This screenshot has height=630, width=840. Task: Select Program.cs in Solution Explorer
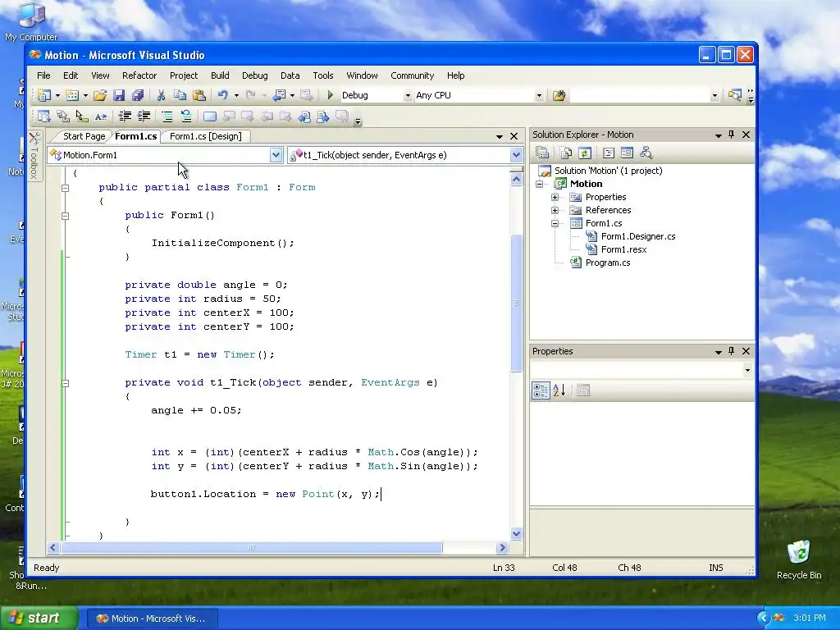[x=608, y=262]
